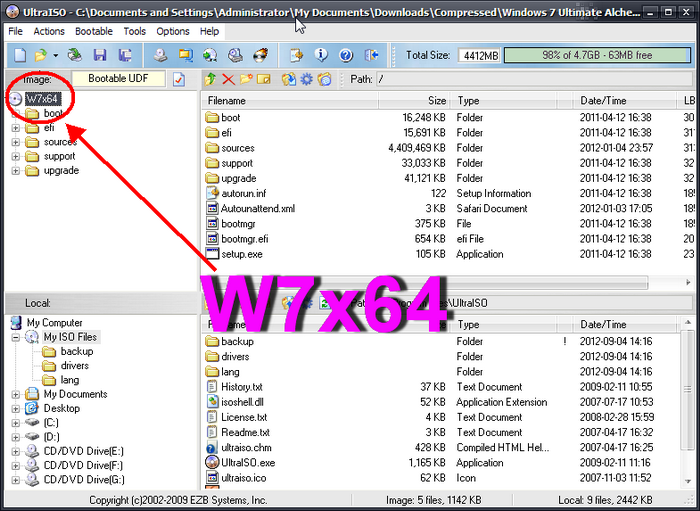Click the Compress/Convert image toolbar icon
Screen dimensions: 700x511
tap(185, 55)
